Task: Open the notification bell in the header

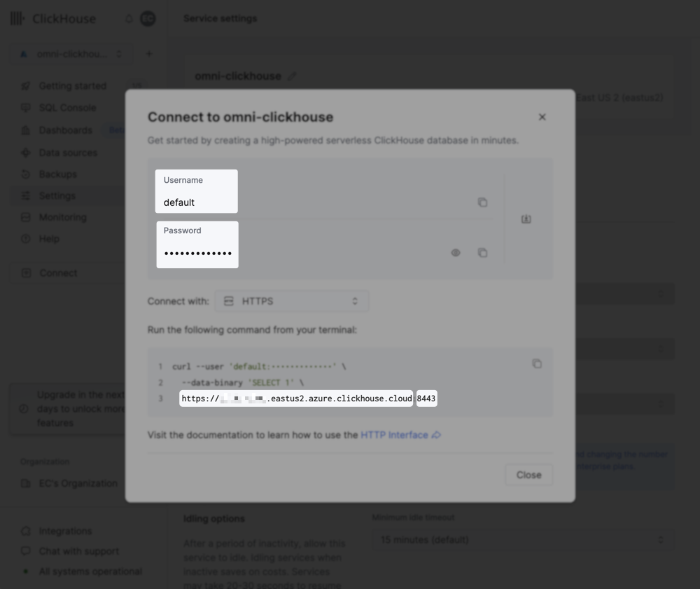Action: tap(128, 18)
